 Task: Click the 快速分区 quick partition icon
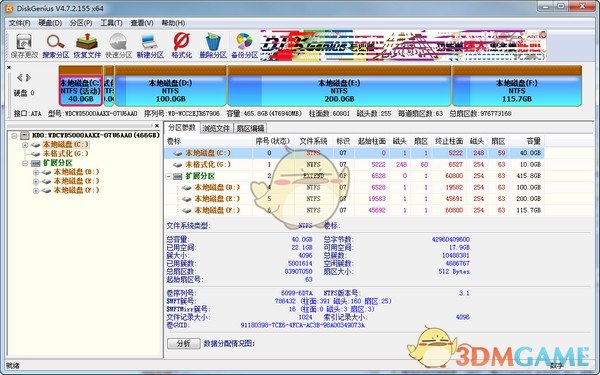click(119, 46)
